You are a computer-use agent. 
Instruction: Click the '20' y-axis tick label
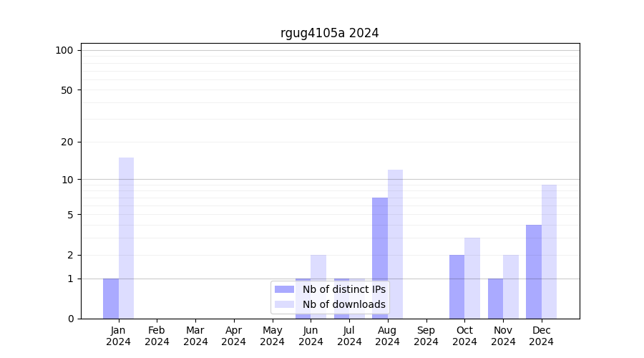(x=67, y=142)
